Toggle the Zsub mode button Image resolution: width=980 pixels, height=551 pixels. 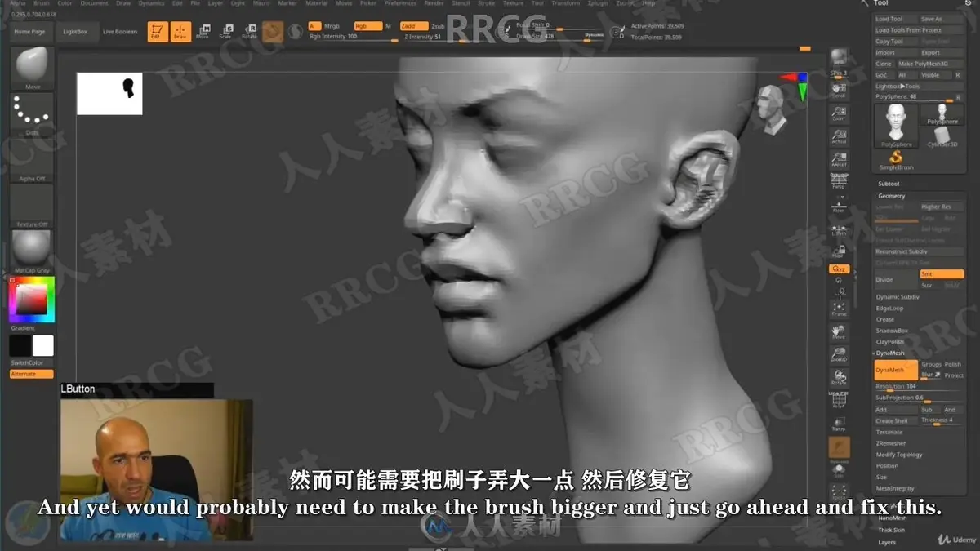click(438, 26)
